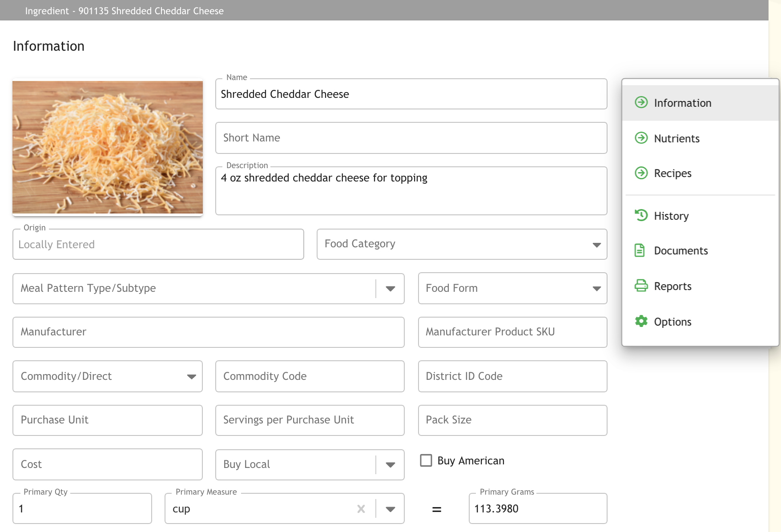Viewport: 781px width, 532px height.
Task: Click the Primary Grams field
Action: click(538, 508)
